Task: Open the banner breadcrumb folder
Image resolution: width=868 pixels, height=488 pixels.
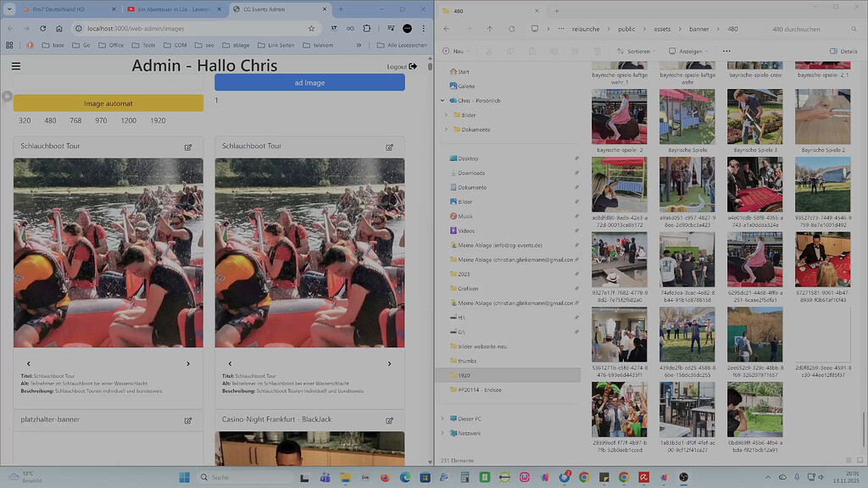Action: tap(699, 29)
